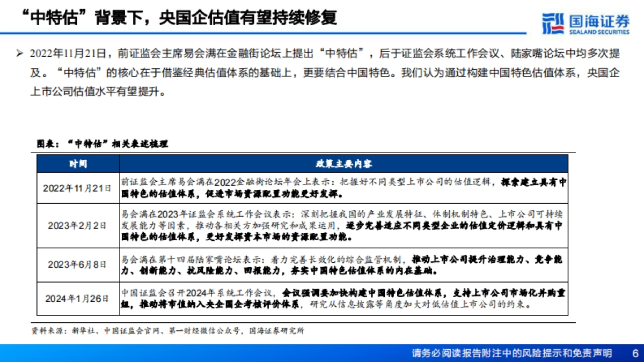
Task: Click the bolded text about 市值纳入央企考核评价体系
Action: tap(225, 305)
